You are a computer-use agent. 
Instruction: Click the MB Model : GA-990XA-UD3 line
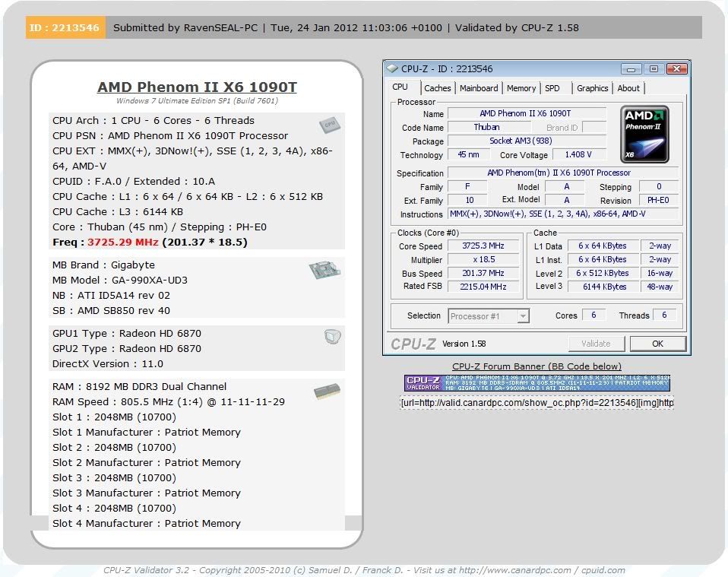(120, 280)
